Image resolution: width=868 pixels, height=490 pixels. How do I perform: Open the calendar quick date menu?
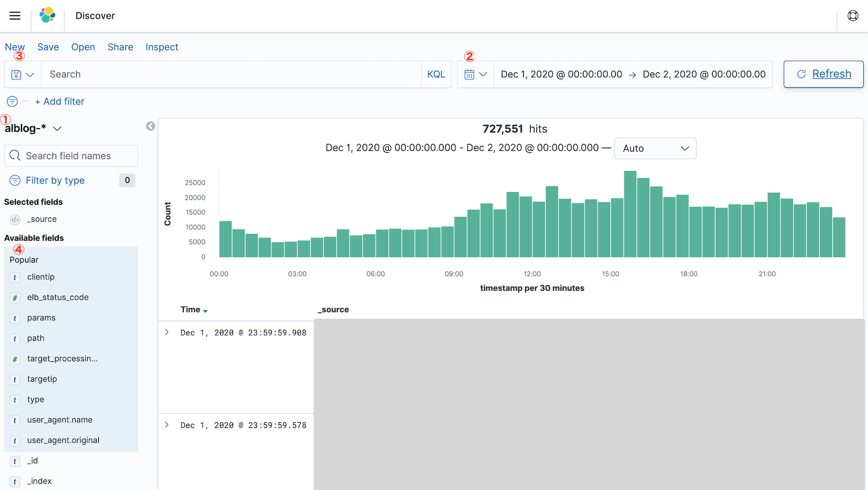(469, 75)
